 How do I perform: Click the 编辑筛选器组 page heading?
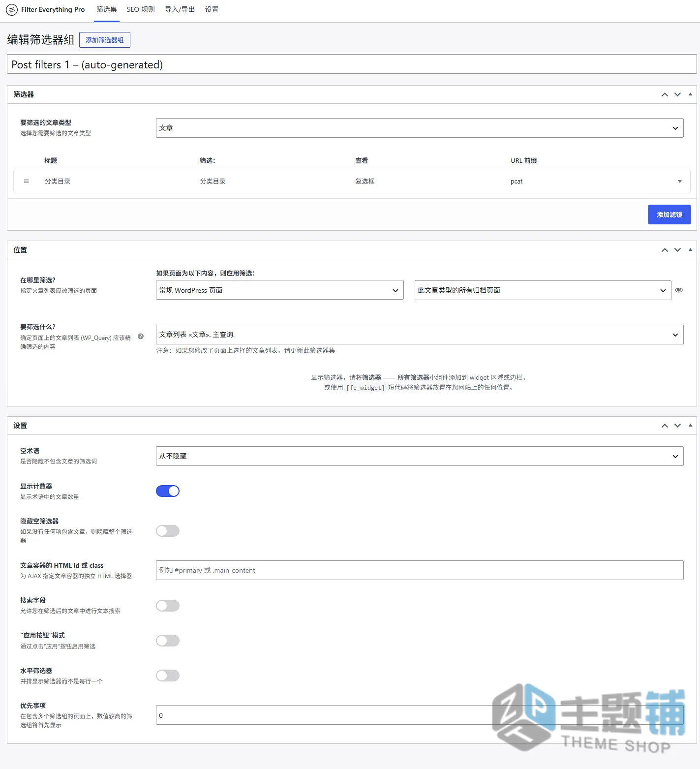pos(41,40)
